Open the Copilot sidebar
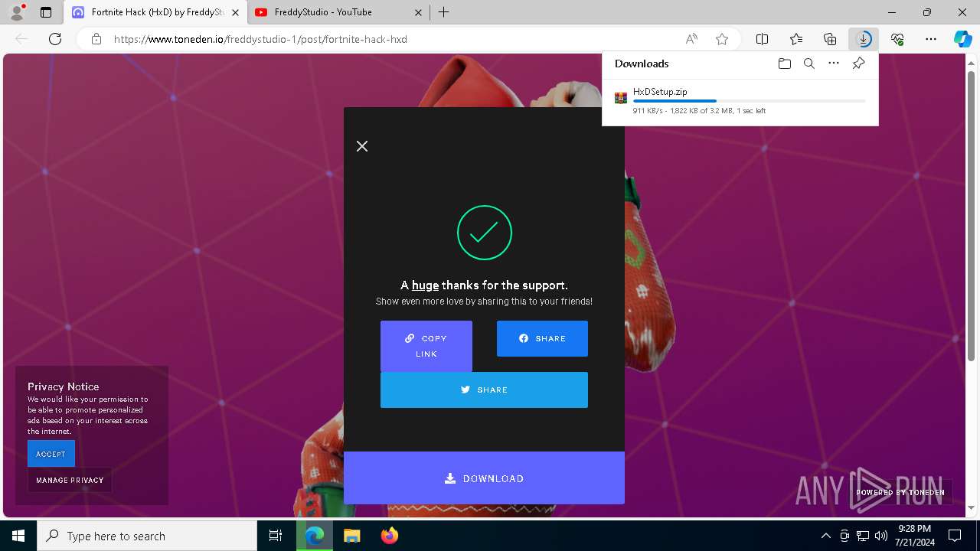 [x=963, y=39]
